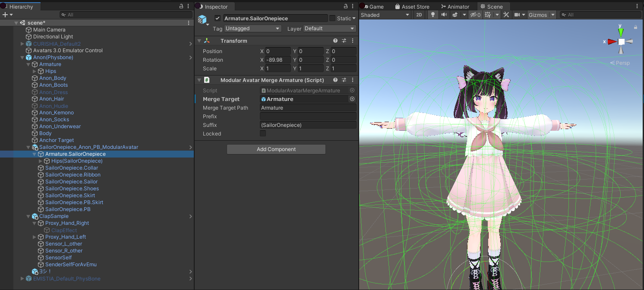The width and height of the screenshot is (644, 290).
Task: Select SailorOnepiece.Ribbon in the hierarchy
Action: pos(73,175)
